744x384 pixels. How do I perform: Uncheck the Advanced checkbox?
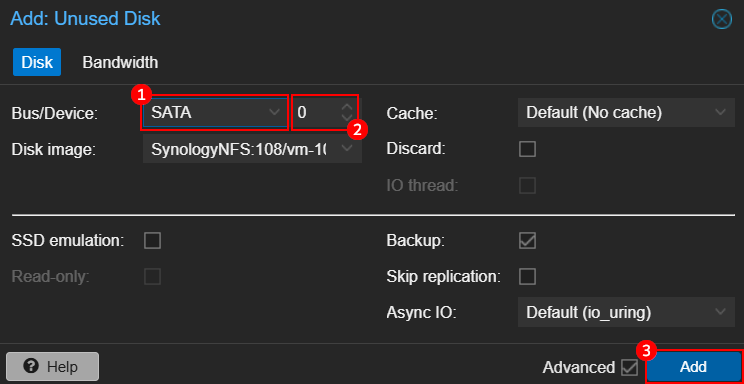pyautogui.click(x=630, y=367)
